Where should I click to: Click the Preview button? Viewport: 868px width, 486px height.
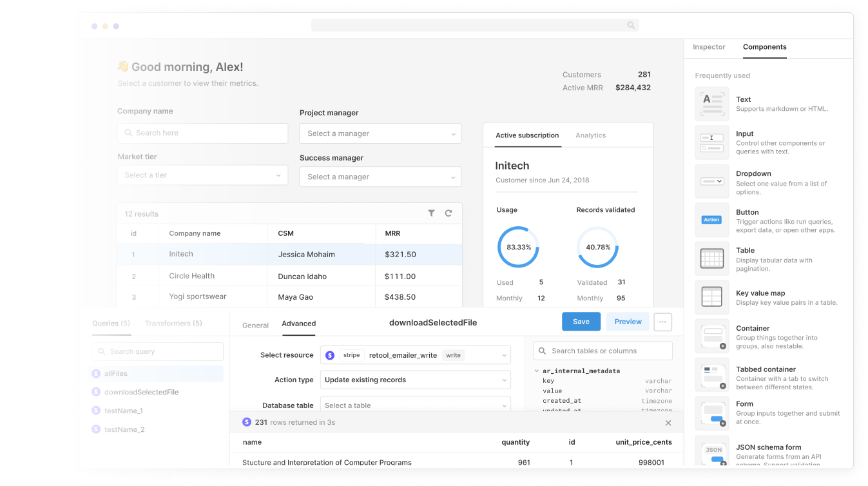(628, 322)
